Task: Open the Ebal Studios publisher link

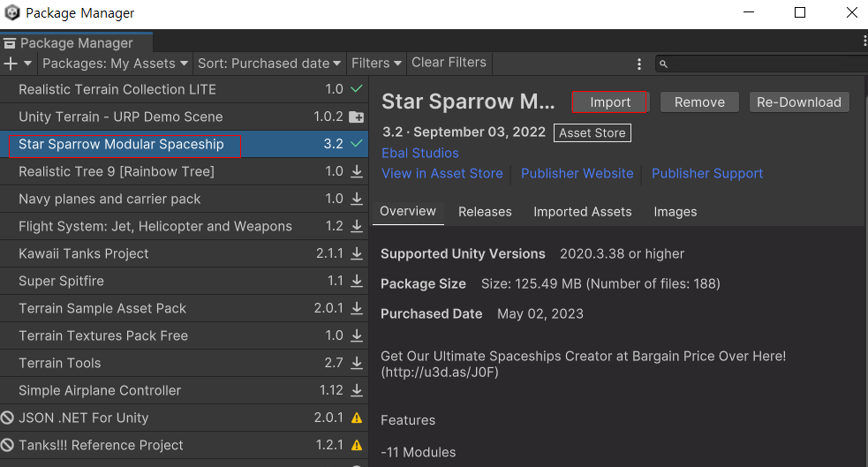Action: click(420, 154)
